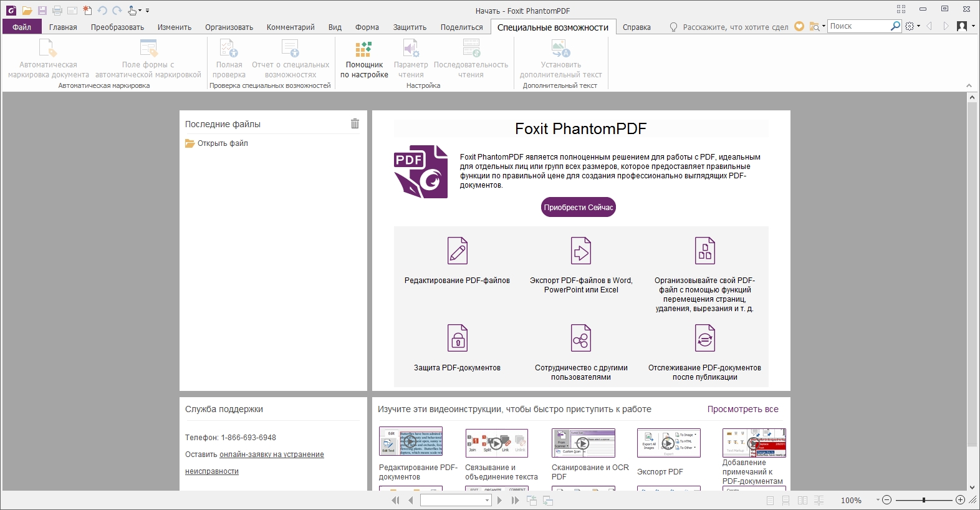Switch to the Главная tab
This screenshot has width=980, height=510.
click(x=63, y=27)
